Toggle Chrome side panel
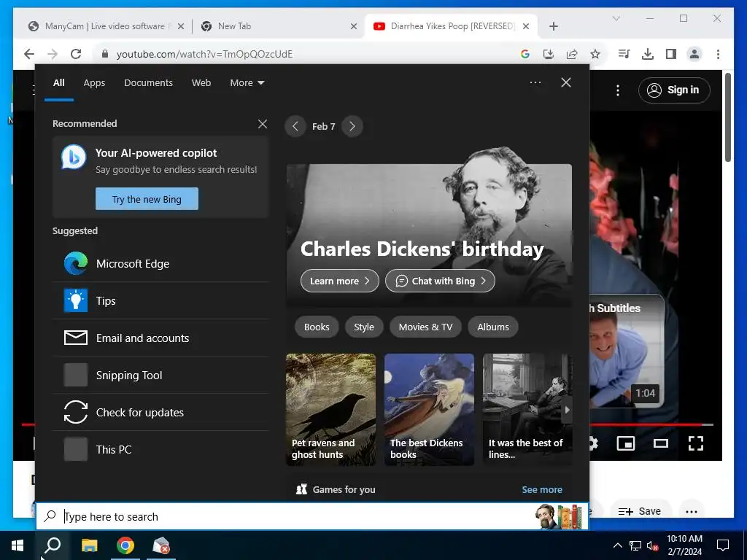This screenshot has height=560, width=747. point(671,54)
